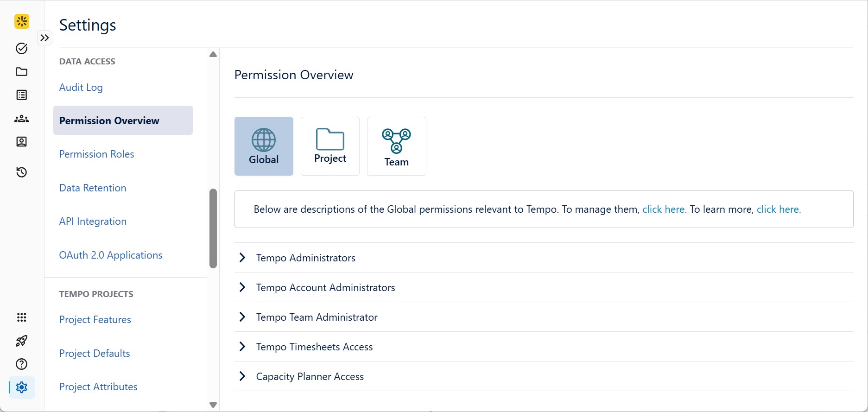Open the accounts contact-card icon in sidebar

pos(21,142)
